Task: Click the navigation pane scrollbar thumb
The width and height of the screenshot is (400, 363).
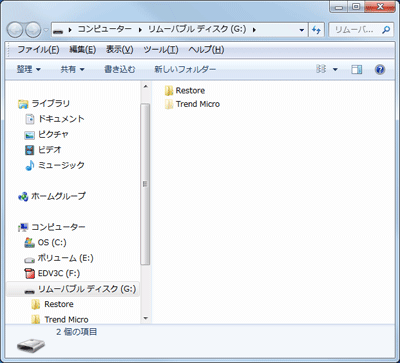Action: tap(145, 184)
